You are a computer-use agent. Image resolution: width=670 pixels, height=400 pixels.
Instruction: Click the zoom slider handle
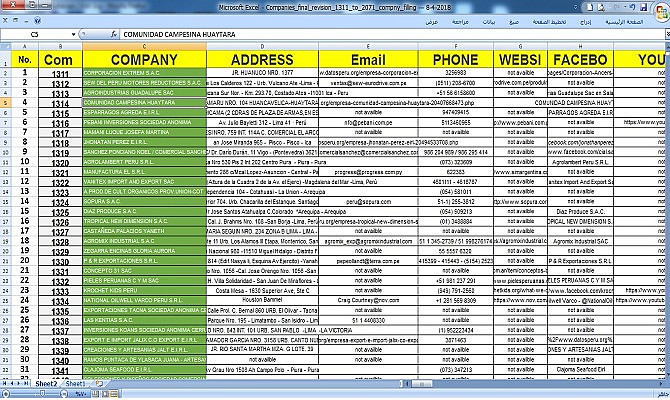(42, 394)
